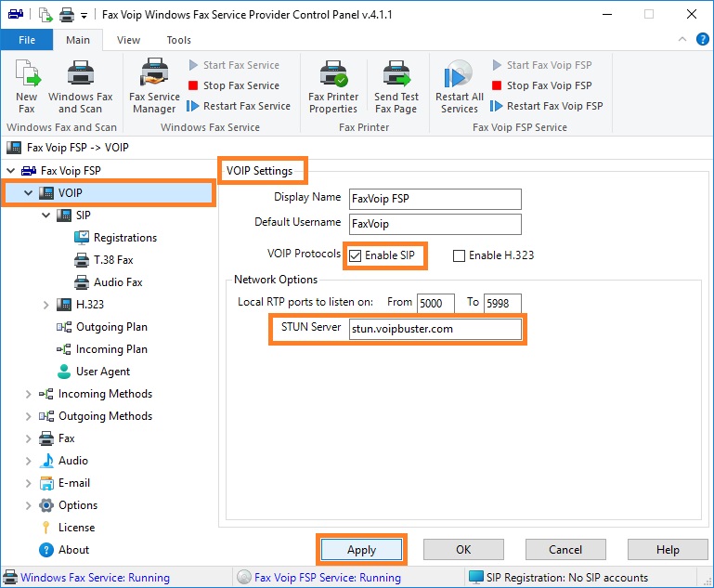This screenshot has width=714, height=588.
Task: Switch to the Main ribbon tab
Action: [78, 40]
